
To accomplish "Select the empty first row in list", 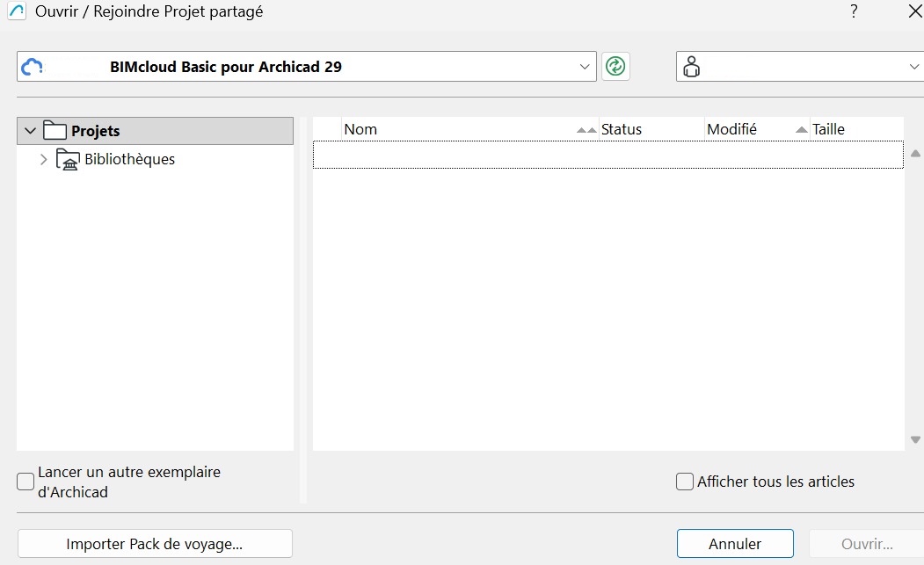I will pos(608,155).
